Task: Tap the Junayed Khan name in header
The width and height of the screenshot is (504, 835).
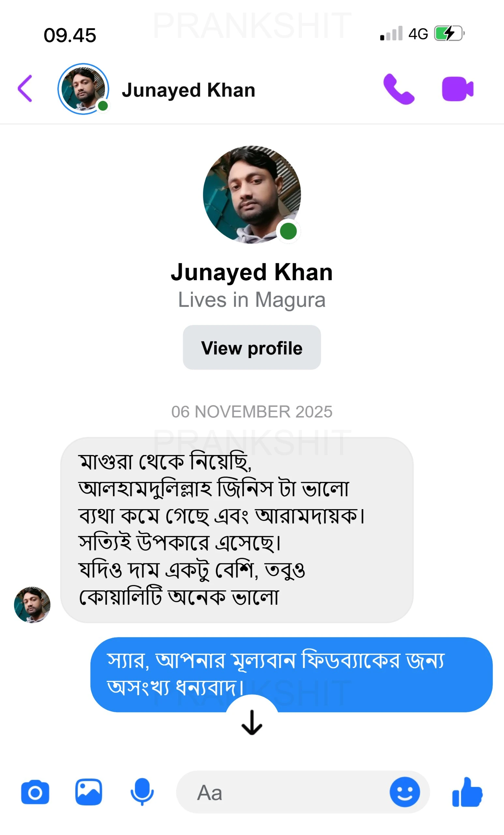Action: pyautogui.click(x=188, y=90)
